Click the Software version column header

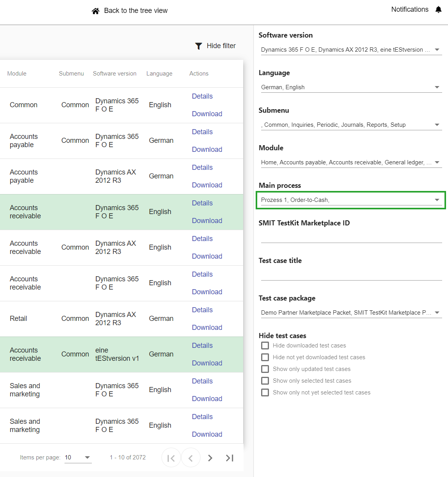point(115,74)
